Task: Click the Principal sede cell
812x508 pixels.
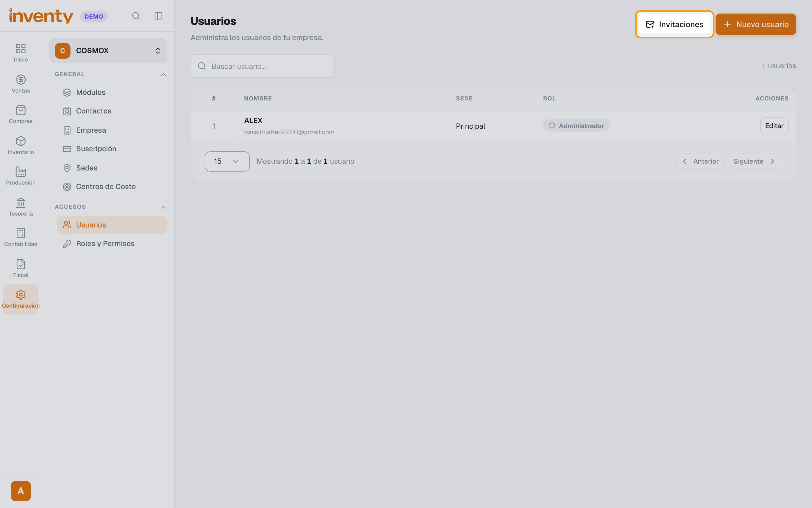Action: tap(470, 126)
